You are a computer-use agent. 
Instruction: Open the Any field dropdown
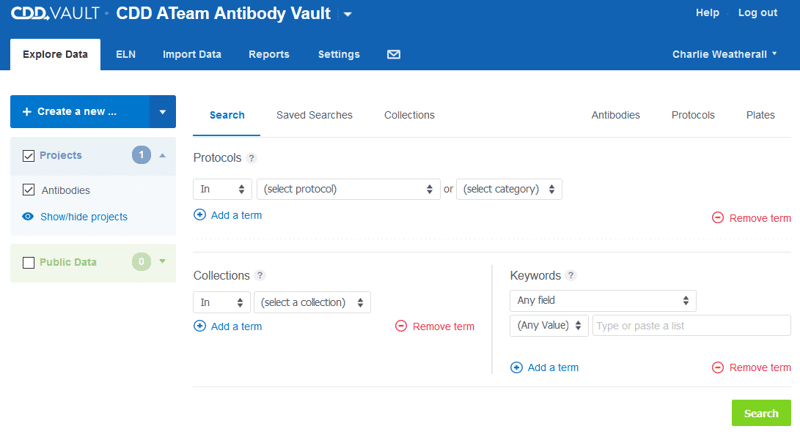pos(603,300)
